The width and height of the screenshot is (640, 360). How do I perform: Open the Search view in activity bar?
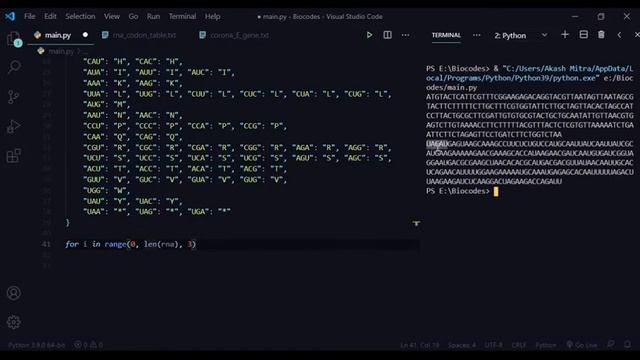pos(14,67)
